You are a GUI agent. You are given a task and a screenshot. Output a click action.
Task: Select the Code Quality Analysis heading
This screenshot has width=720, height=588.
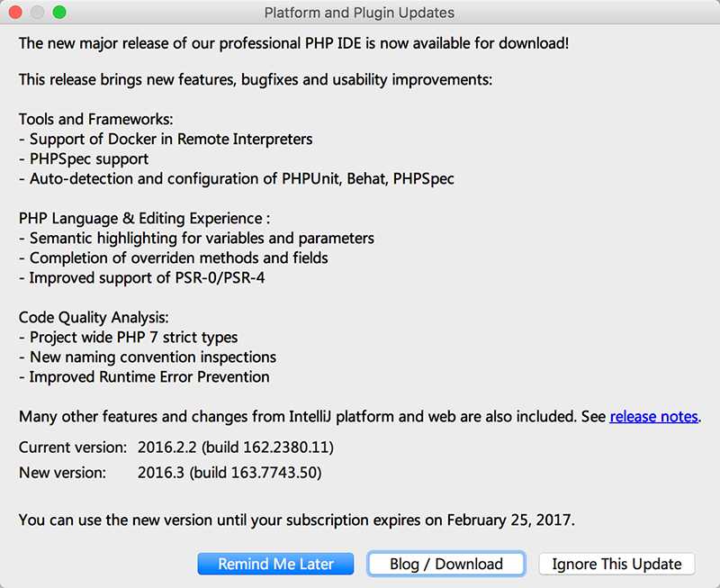coord(94,318)
